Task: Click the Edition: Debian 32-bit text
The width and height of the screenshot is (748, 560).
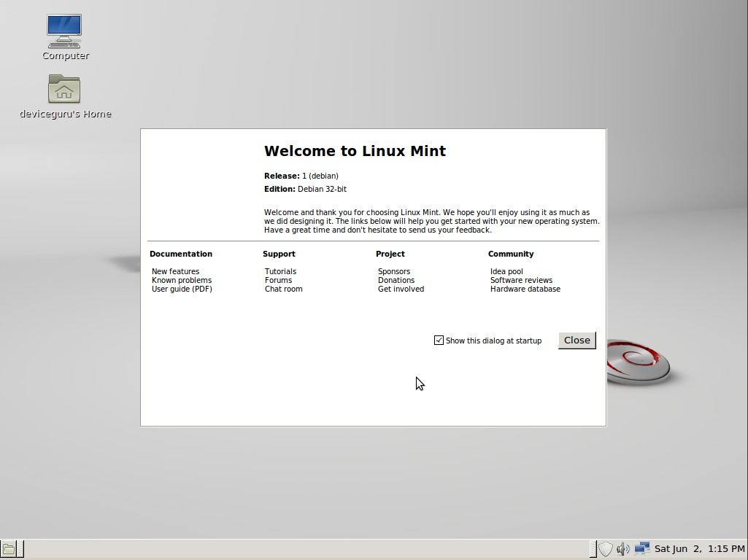Action: [x=305, y=189]
